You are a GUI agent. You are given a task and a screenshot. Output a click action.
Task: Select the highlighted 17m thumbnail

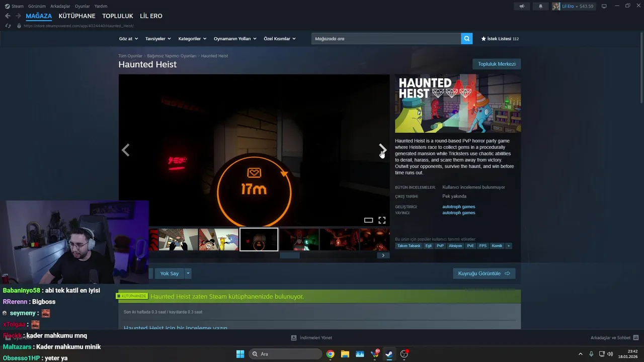(x=259, y=239)
